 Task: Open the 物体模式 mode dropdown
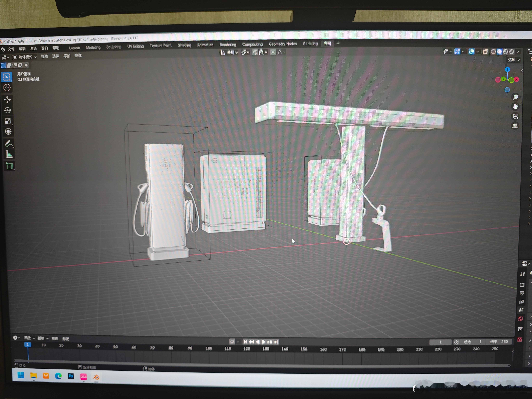click(x=25, y=57)
